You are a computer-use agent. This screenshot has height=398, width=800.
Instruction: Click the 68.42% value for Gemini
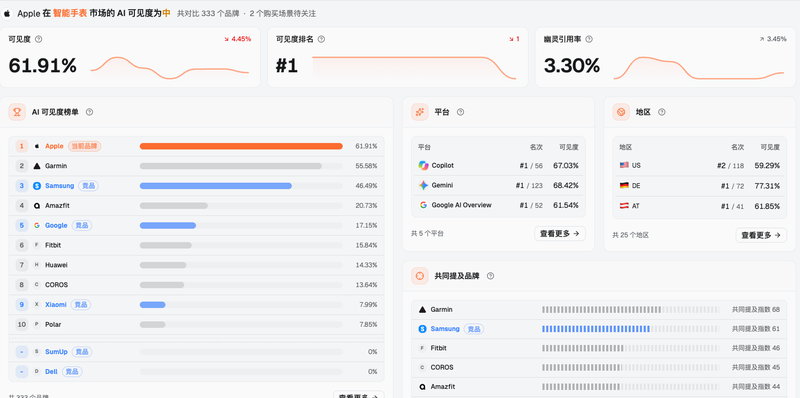[566, 185]
